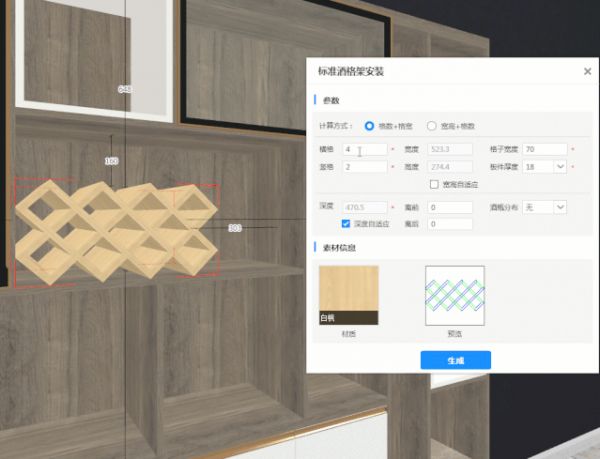Click the 预览 lattice preview thumbnail

coord(454,295)
